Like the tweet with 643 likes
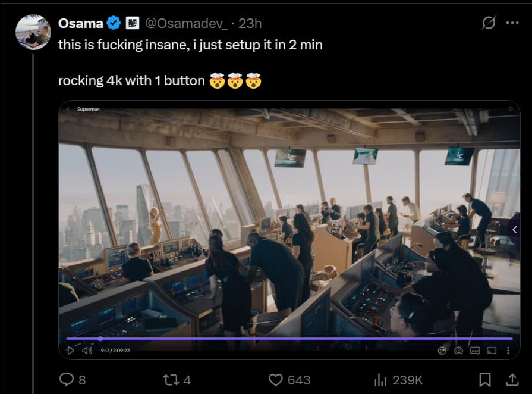The height and width of the screenshot is (394, 532). pyautogui.click(x=290, y=380)
